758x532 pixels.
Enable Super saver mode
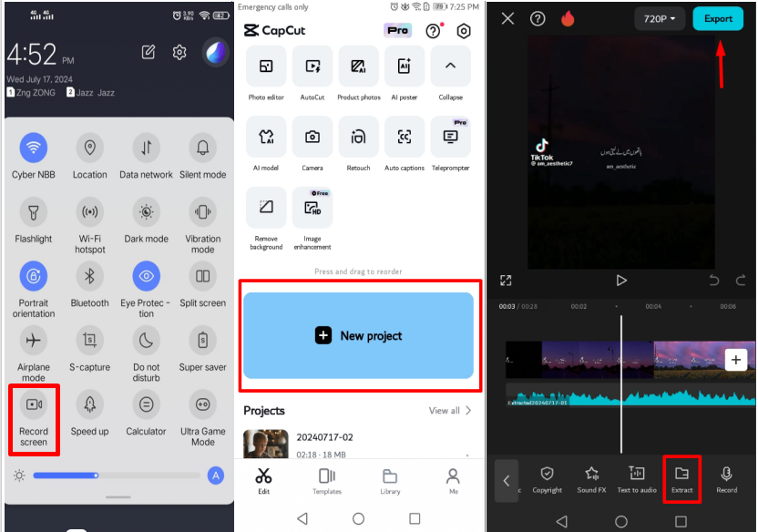pyautogui.click(x=203, y=340)
